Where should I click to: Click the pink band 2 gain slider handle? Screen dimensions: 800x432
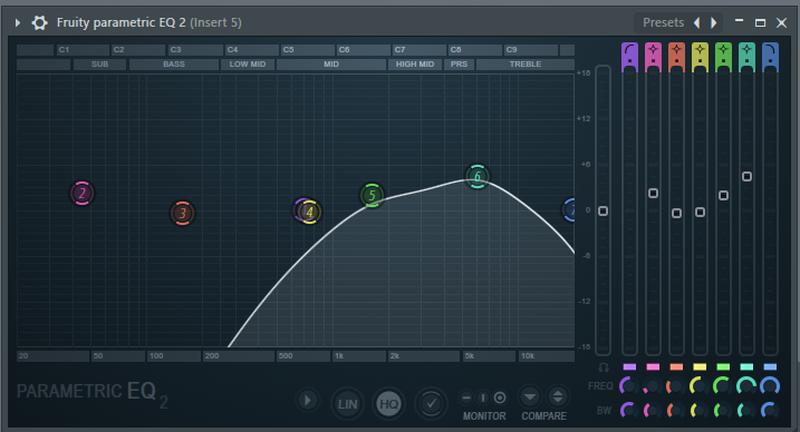click(653, 193)
